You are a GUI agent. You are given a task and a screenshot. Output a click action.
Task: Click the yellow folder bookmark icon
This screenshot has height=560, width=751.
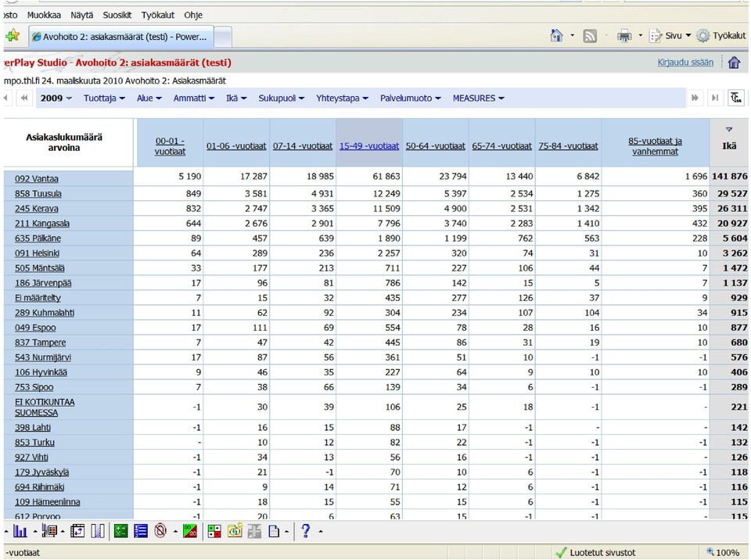point(235,531)
